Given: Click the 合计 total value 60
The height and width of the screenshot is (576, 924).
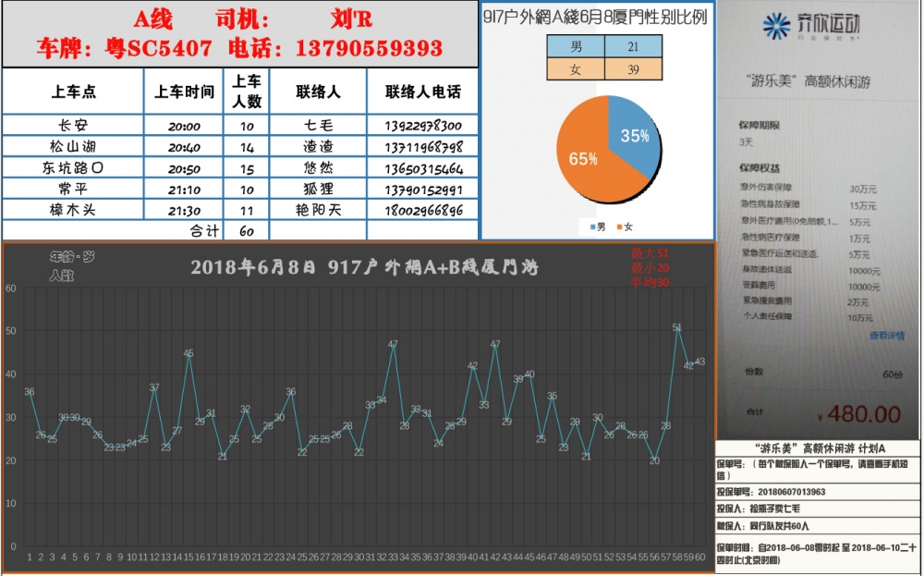Looking at the screenshot, I should (247, 230).
